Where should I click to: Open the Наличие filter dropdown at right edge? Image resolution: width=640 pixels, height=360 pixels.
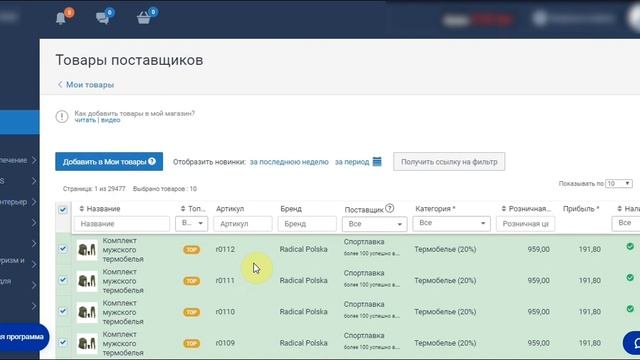(626, 223)
